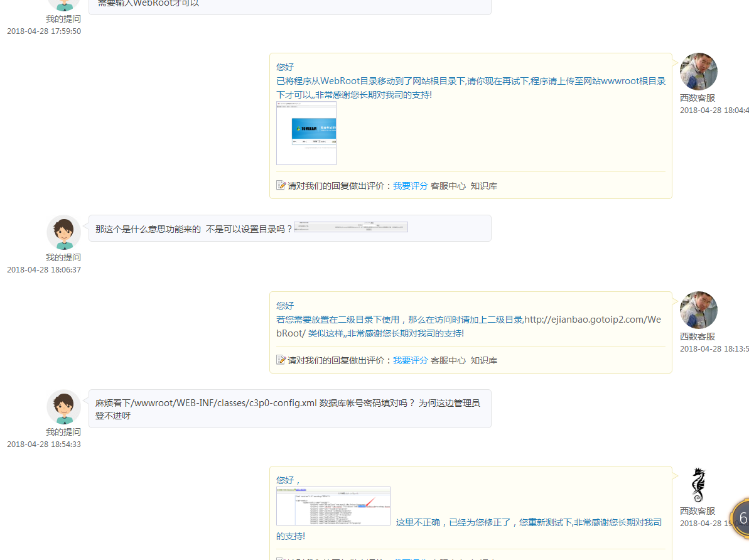Open 知识库 link in the 18:04 reply

coord(484,186)
